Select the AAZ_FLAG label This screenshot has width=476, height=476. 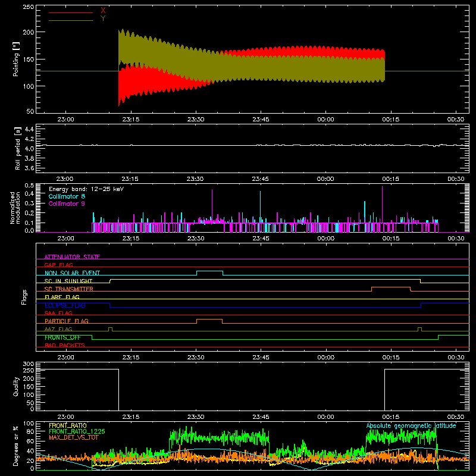tap(58, 329)
